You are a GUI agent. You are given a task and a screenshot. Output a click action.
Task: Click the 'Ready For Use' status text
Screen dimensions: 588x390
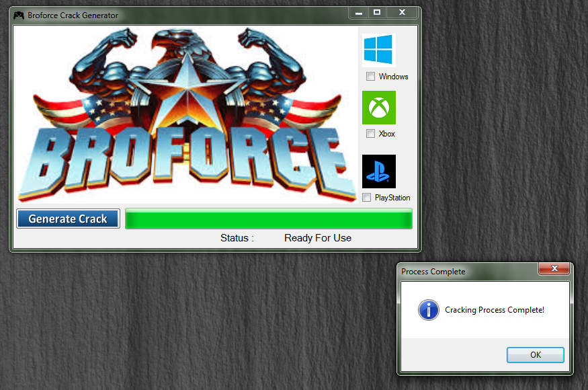click(x=318, y=238)
